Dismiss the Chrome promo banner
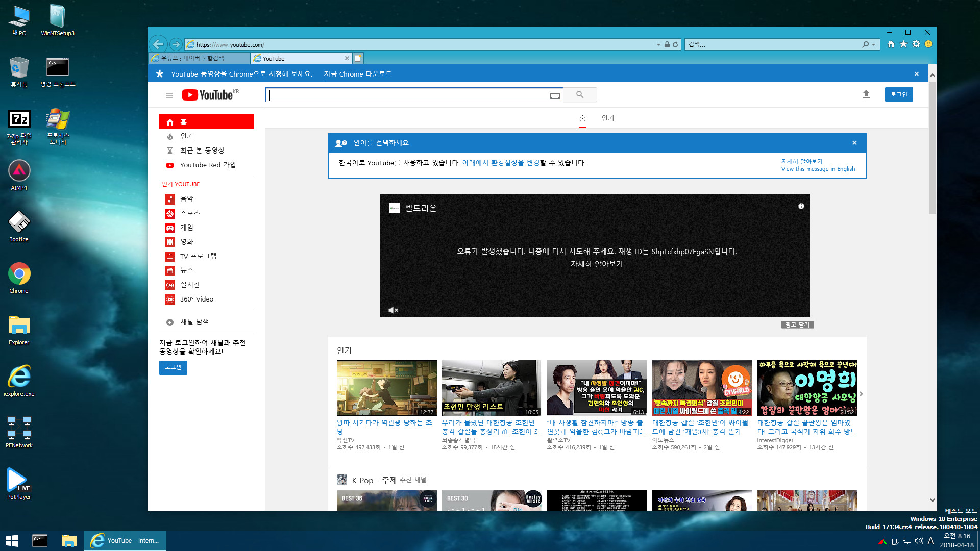980x551 pixels. click(x=917, y=74)
